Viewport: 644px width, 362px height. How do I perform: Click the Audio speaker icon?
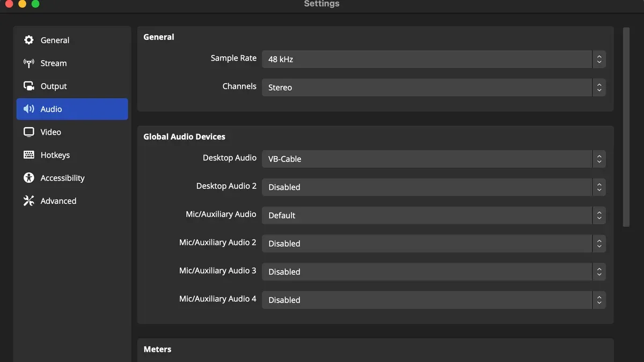tap(29, 109)
